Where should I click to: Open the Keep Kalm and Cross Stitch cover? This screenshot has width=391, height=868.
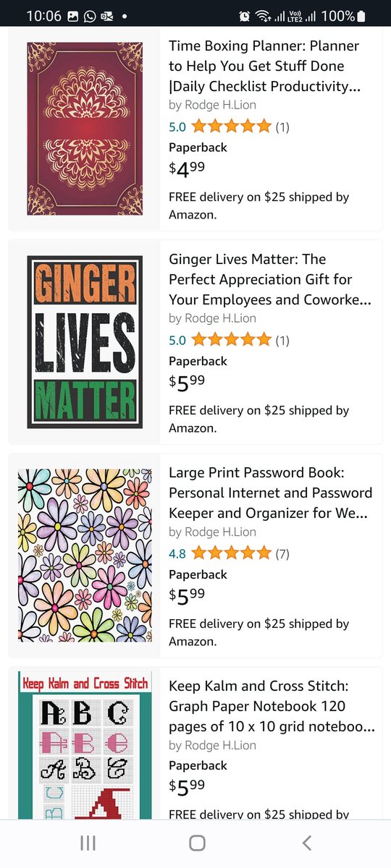tap(85, 745)
